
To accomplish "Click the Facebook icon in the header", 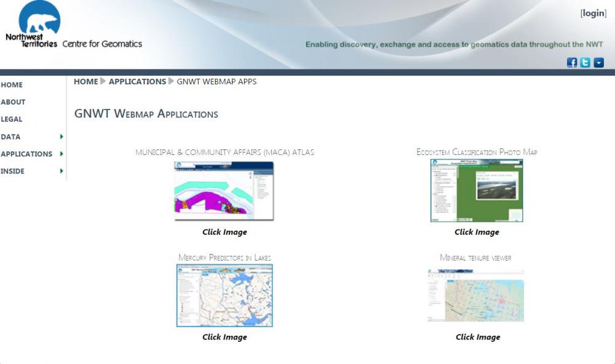I will (572, 63).
